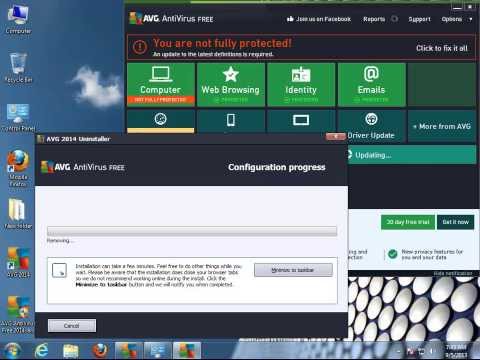480x360 pixels.
Task: Click More from AVG tile
Action: point(442,127)
